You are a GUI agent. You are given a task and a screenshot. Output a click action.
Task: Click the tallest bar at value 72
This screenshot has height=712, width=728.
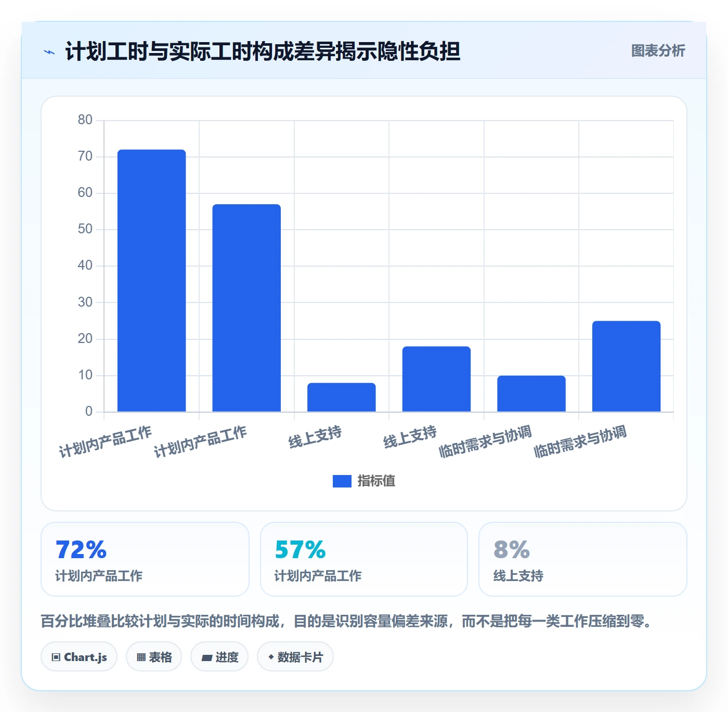coord(152,281)
